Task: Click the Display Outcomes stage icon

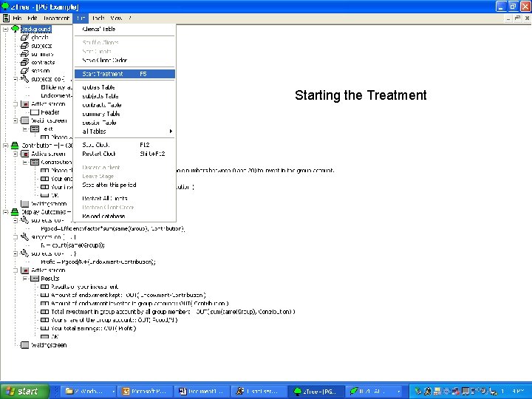Action: (x=15, y=212)
